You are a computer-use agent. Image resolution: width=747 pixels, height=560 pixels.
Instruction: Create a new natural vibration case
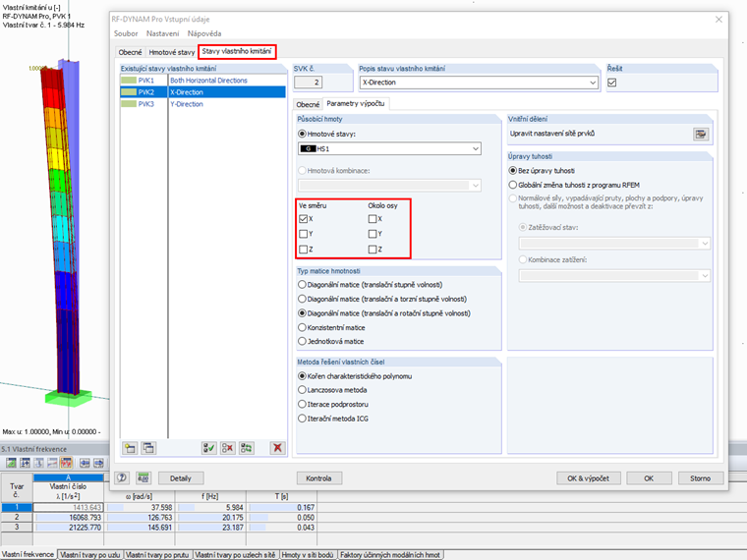(x=130, y=448)
